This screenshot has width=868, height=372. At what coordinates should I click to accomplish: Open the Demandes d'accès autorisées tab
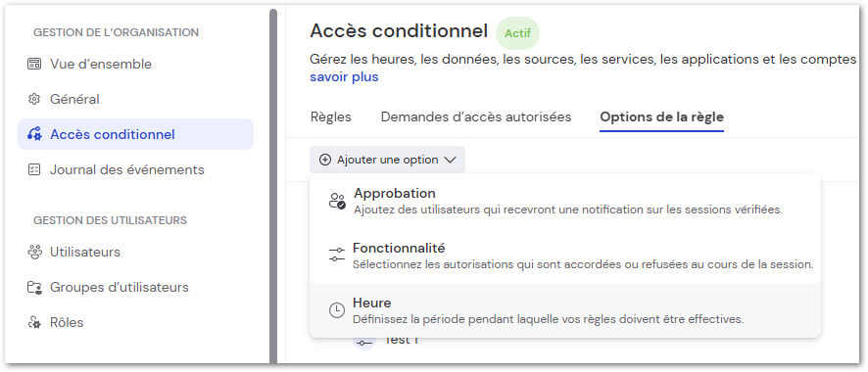[476, 117]
